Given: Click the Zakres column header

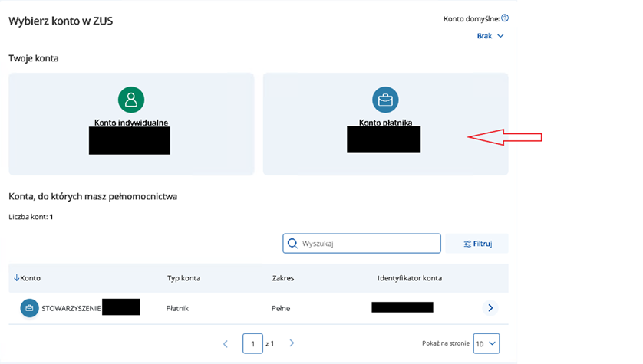Looking at the screenshot, I should [283, 278].
